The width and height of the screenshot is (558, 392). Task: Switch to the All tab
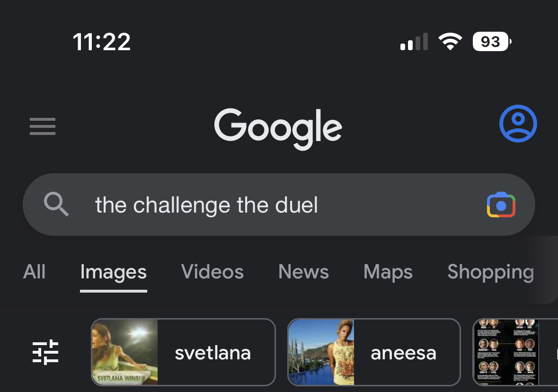34,272
